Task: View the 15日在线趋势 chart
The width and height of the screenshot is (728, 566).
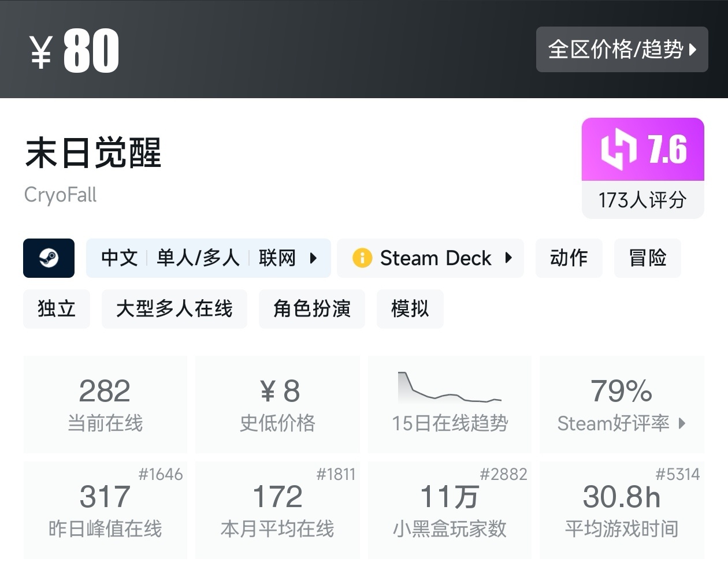Action: (450, 404)
